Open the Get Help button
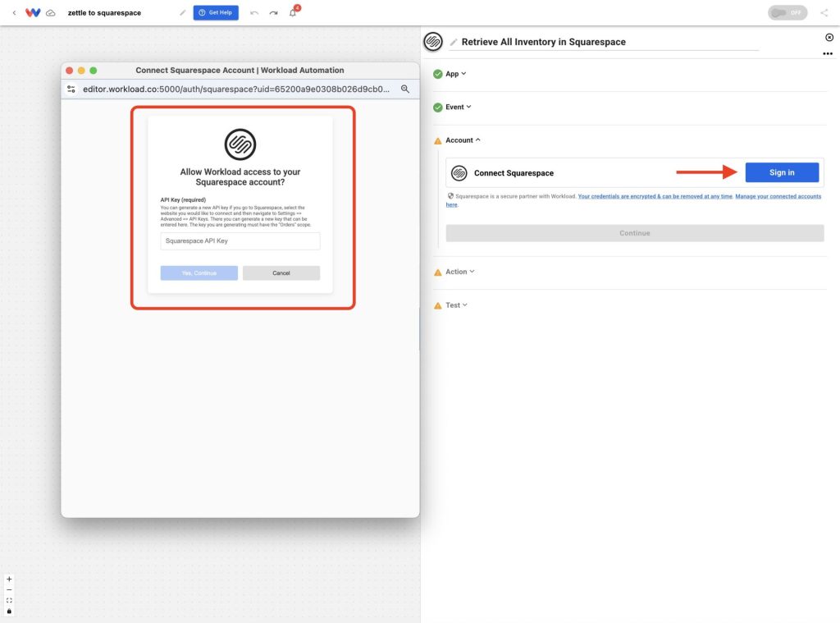Viewport: 840px width, 623px height. (216, 12)
